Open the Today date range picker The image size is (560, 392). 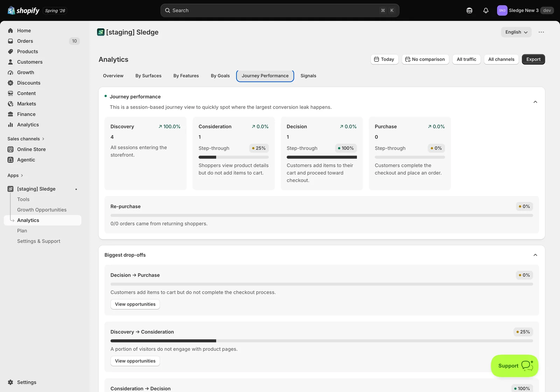384,59
